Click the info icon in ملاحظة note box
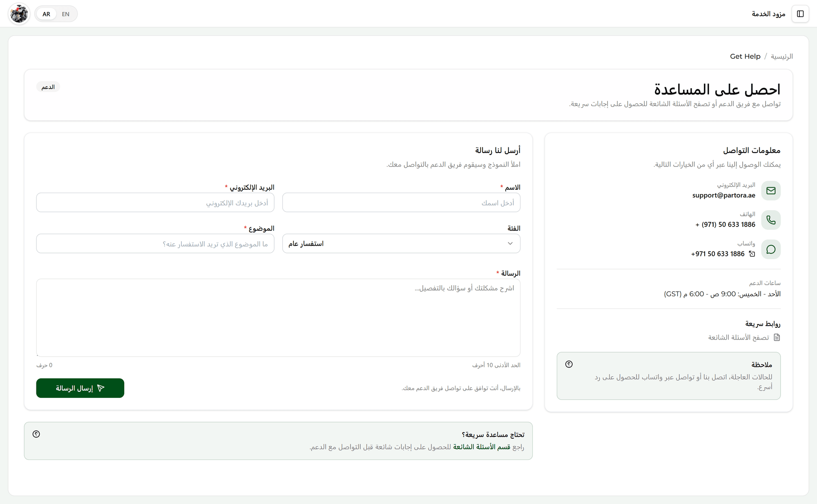The height and width of the screenshot is (504, 817). (x=569, y=364)
